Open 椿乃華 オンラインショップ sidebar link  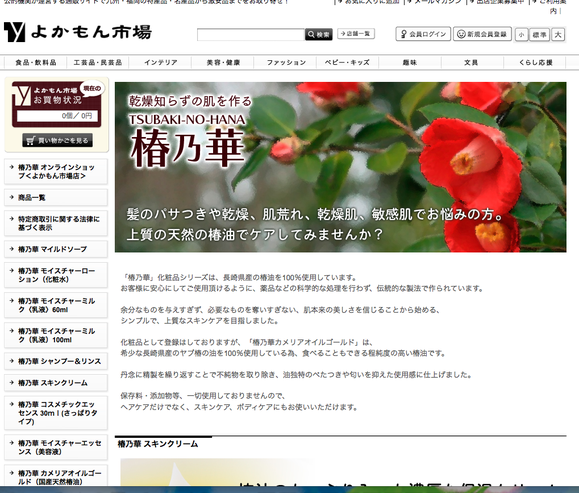point(56,172)
